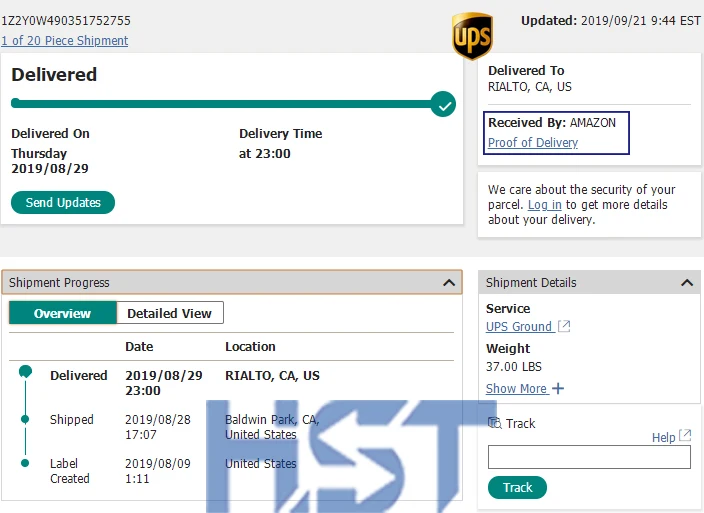Click the UPS shield logo

click(x=472, y=37)
